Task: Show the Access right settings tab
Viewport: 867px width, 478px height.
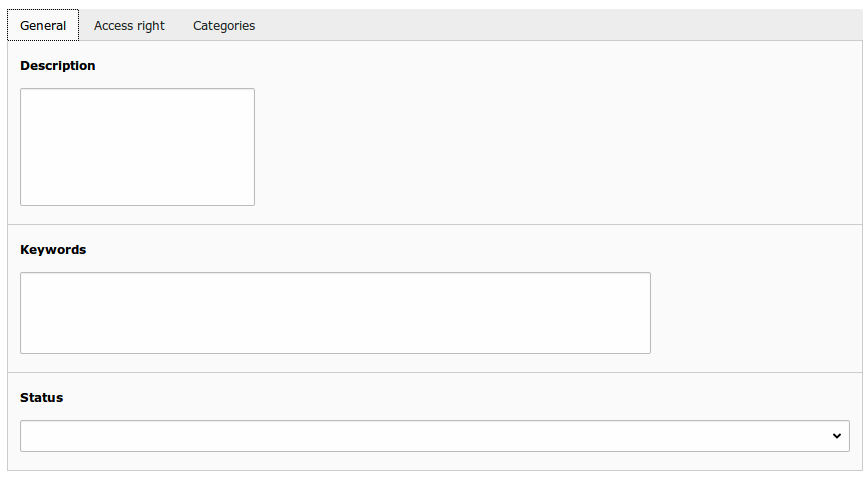Action: pos(129,25)
